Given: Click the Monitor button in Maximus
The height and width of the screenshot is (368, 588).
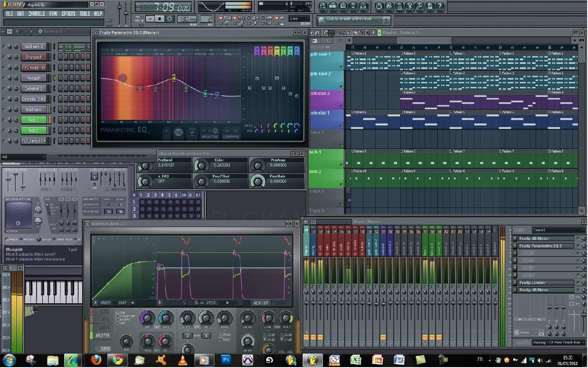Looking at the screenshot, I should pyautogui.click(x=260, y=302).
